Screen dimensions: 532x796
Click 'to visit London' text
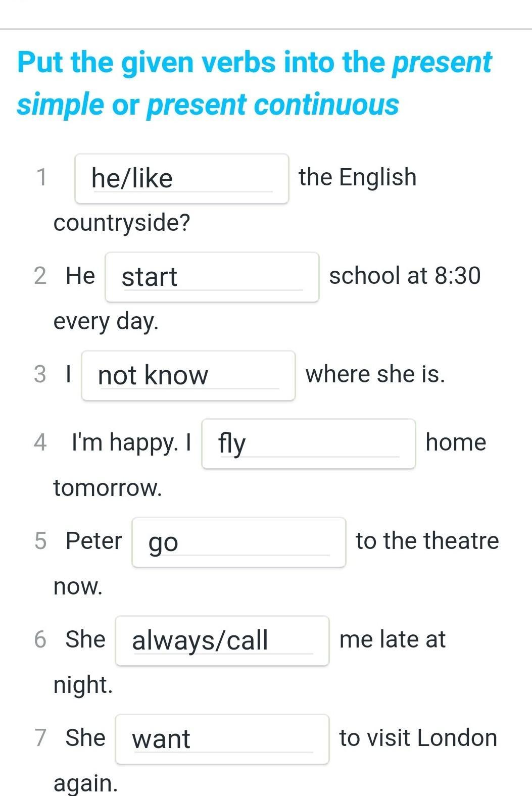coord(418,738)
